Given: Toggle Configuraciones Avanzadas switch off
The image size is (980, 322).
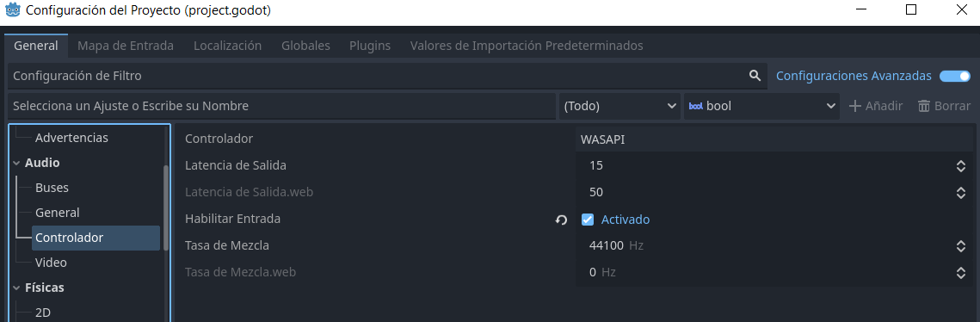Looking at the screenshot, I should [954, 76].
